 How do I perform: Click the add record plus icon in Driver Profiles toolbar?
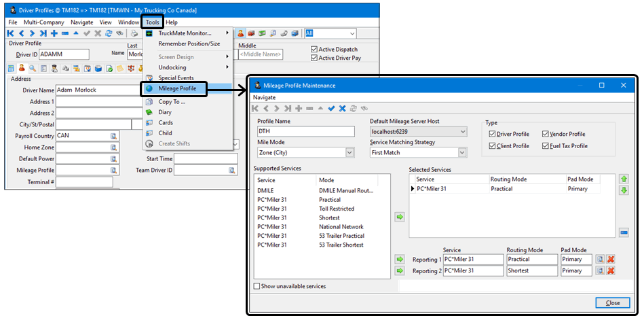[x=54, y=33]
